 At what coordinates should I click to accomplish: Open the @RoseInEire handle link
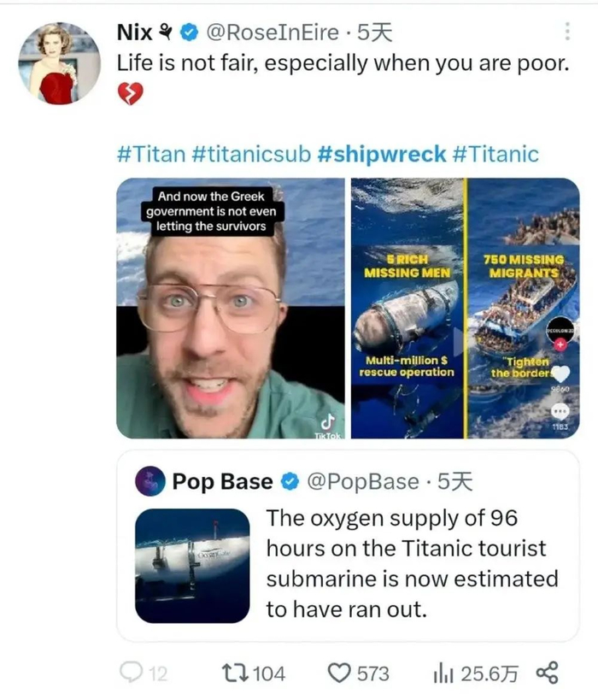click(x=273, y=32)
